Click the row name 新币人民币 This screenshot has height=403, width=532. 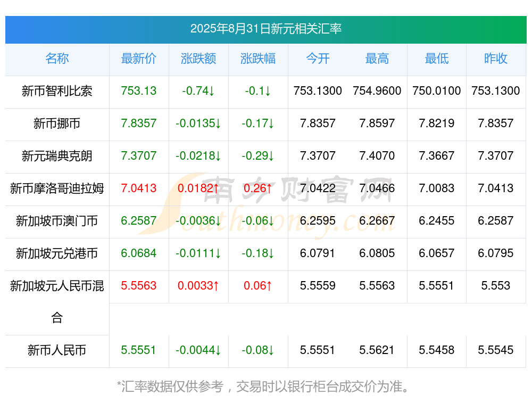[x=57, y=350]
